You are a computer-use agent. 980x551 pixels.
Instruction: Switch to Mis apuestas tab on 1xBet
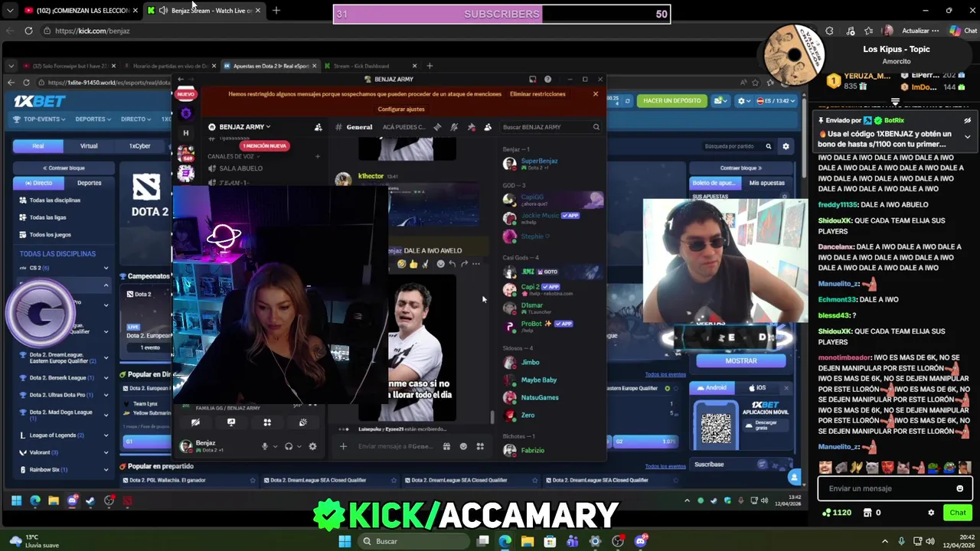[766, 183]
